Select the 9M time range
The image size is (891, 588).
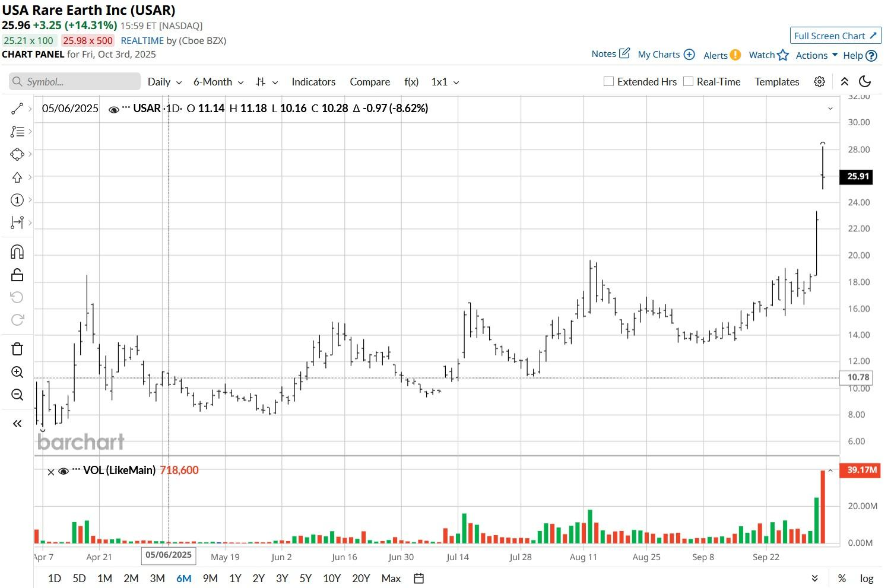(210, 579)
